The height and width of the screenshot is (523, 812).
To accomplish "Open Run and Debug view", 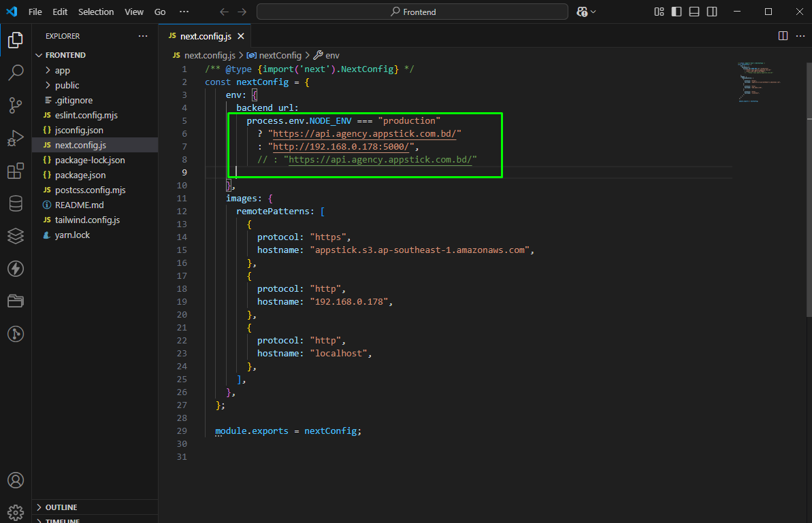I will point(16,138).
